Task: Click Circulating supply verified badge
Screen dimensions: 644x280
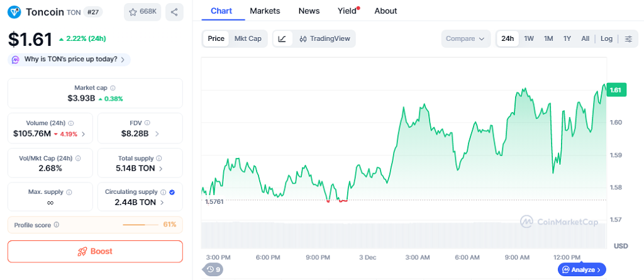Action: point(172,192)
